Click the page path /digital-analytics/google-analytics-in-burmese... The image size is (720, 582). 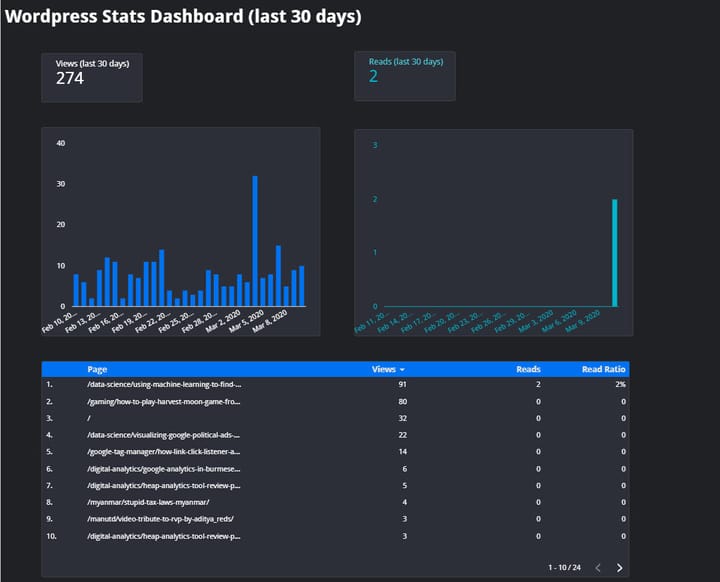click(x=163, y=469)
